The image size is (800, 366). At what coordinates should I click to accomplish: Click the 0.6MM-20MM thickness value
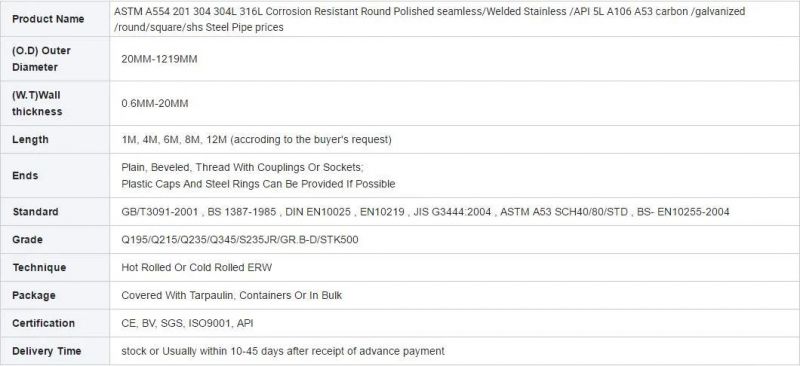[x=155, y=104]
